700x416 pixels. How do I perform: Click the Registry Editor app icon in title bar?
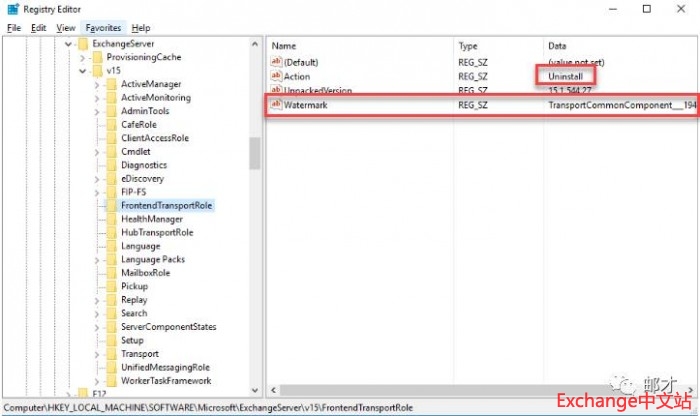click(x=11, y=9)
